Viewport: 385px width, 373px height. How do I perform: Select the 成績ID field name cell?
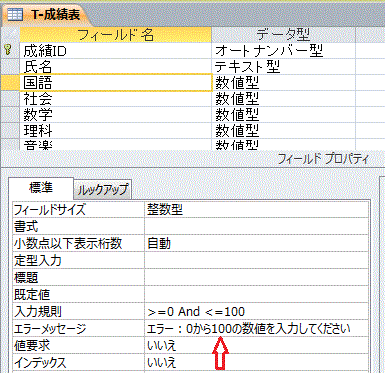point(115,51)
